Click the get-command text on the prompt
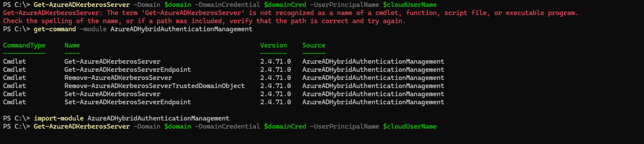Screen dimensions: 644x144 pos(55,29)
